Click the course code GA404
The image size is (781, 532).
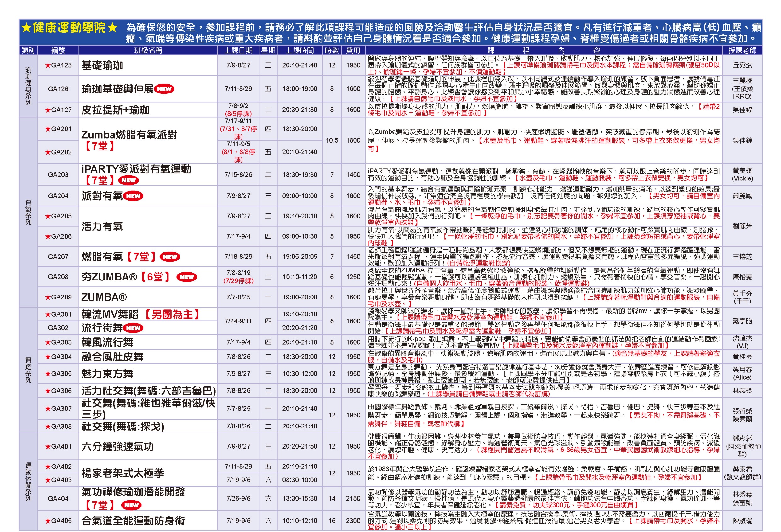(58, 499)
